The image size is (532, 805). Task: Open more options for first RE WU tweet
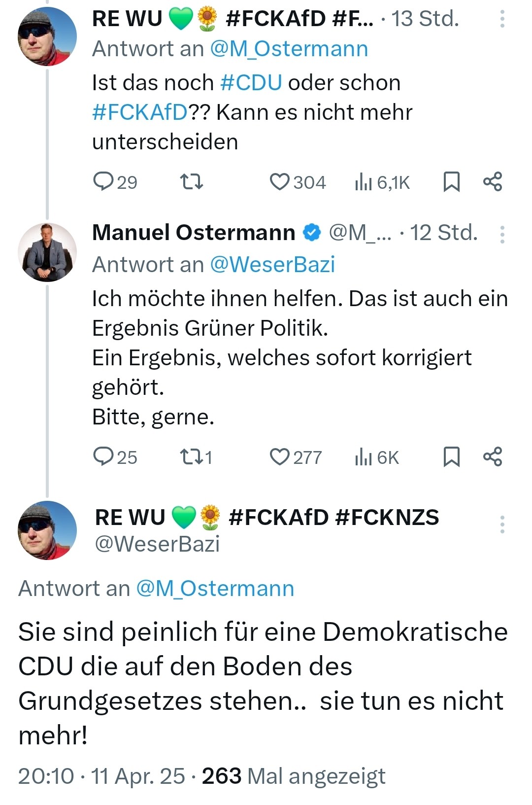tap(502, 19)
